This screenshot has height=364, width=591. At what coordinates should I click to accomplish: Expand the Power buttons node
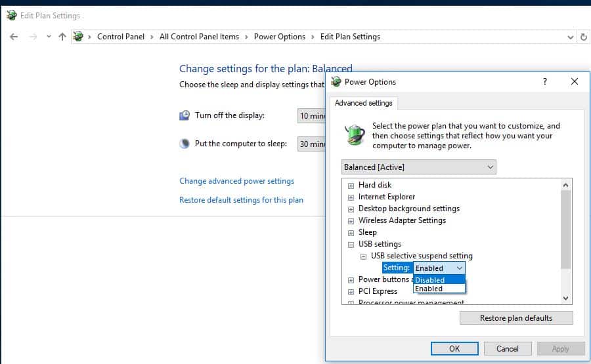(351, 280)
